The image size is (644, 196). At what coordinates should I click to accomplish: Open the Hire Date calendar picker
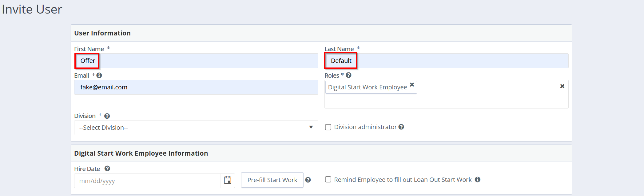(228, 180)
